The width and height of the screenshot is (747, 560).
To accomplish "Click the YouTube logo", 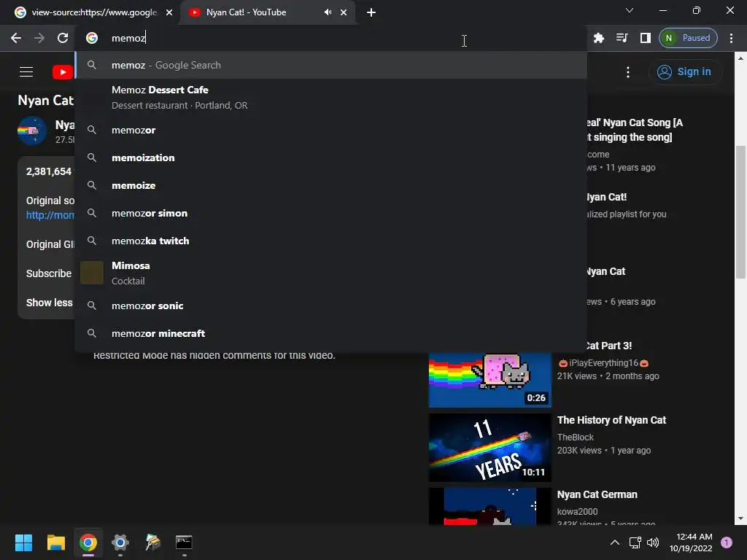I will coord(63,72).
